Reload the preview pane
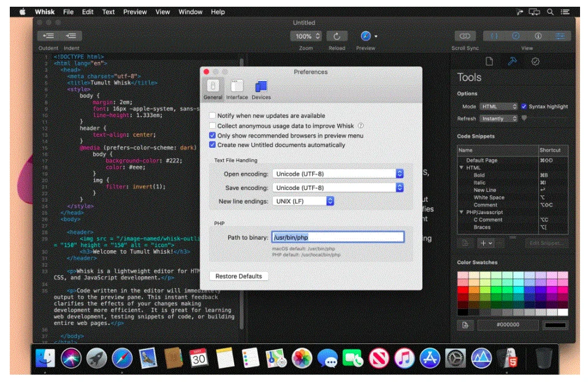The width and height of the screenshot is (588, 382). pyautogui.click(x=337, y=36)
